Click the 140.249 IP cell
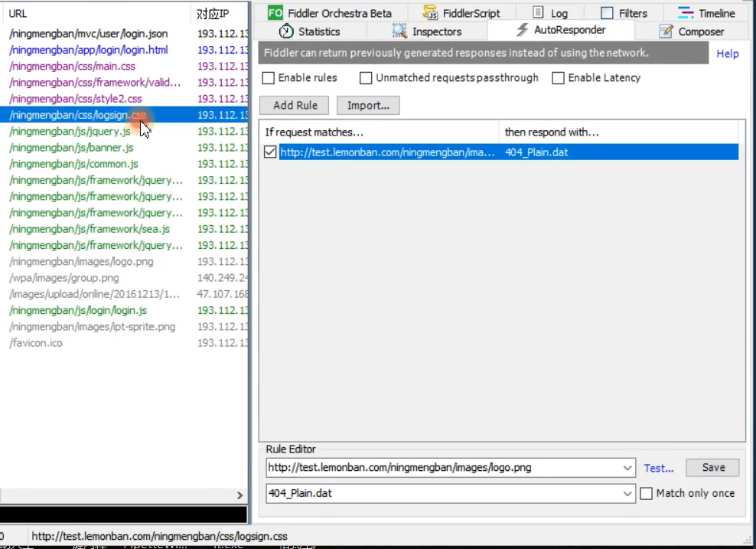756x549 pixels. (222, 278)
